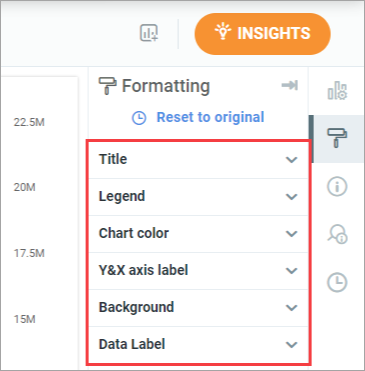Open the info circle sidebar icon
365x371 pixels.
point(337,186)
